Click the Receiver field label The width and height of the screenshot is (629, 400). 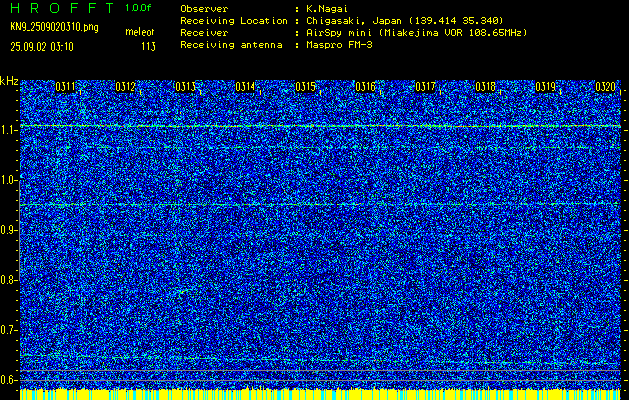coord(204,33)
